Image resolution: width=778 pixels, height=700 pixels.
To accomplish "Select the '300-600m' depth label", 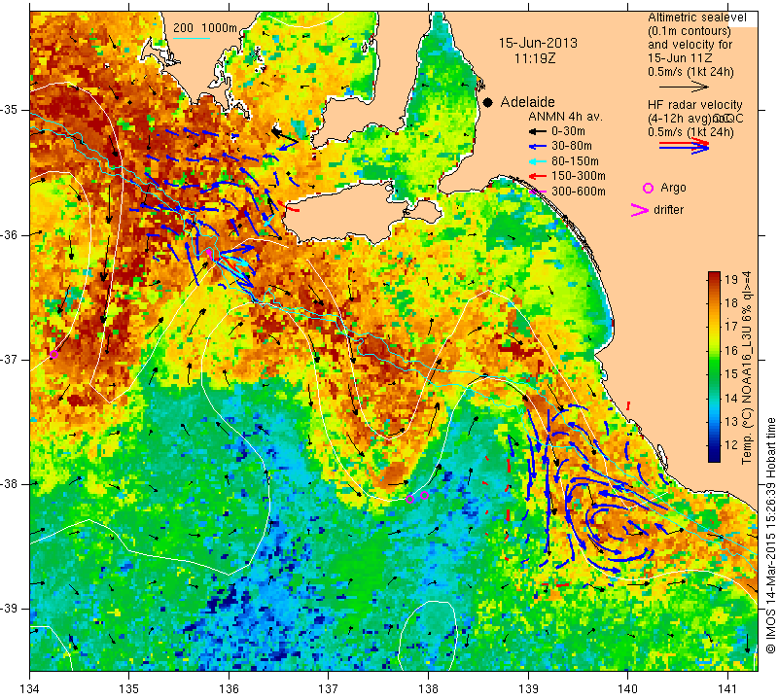I will point(579,191).
